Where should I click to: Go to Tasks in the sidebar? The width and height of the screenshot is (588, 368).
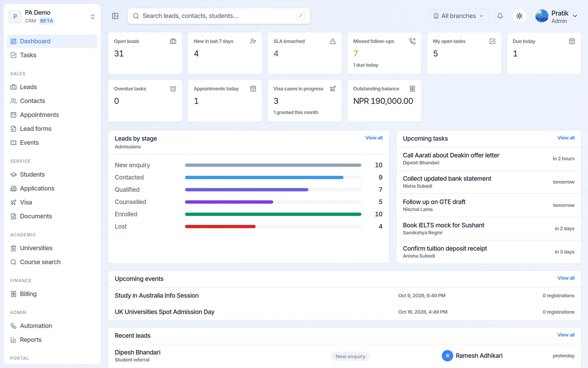pyautogui.click(x=52, y=55)
